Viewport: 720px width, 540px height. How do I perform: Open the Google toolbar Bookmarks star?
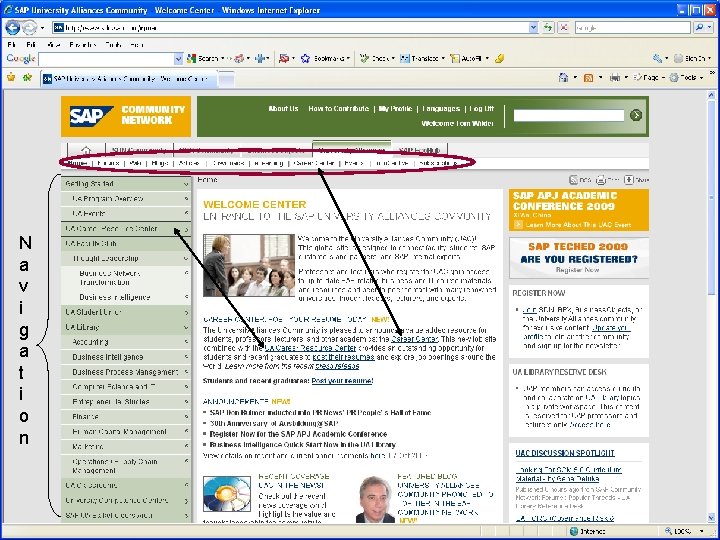(325, 58)
